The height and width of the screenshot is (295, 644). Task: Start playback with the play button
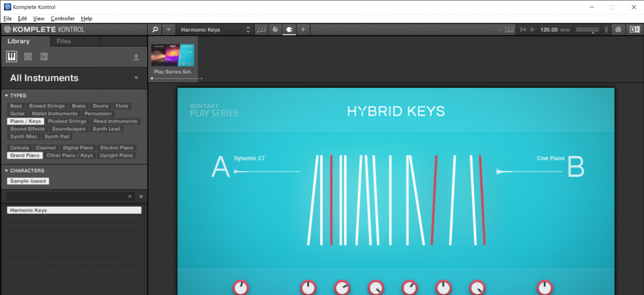tap(533, 30)
